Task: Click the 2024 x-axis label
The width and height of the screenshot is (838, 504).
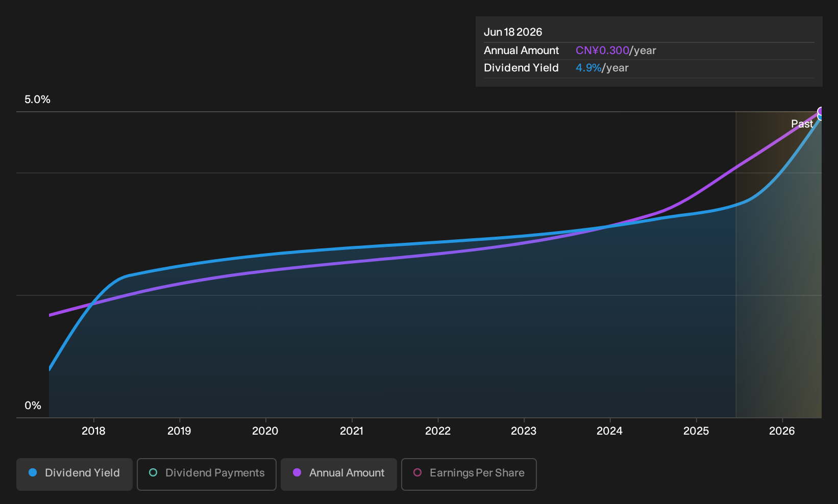Action: click(x=610, y=431)
